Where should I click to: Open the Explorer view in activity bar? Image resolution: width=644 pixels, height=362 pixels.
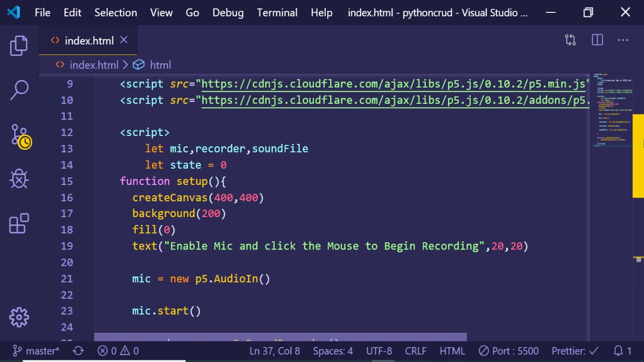coord(19,46)
